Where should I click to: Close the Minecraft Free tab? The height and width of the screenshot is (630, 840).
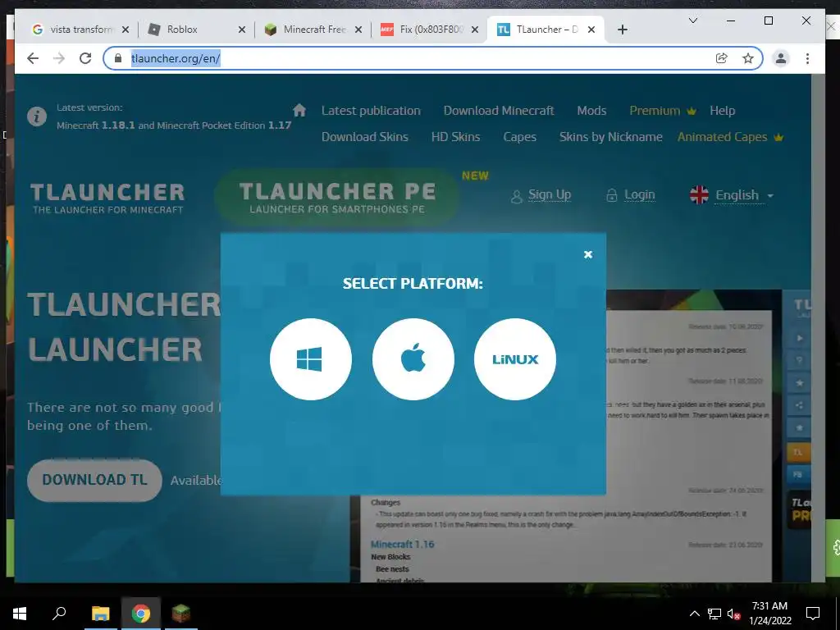[x=358, y=30]
